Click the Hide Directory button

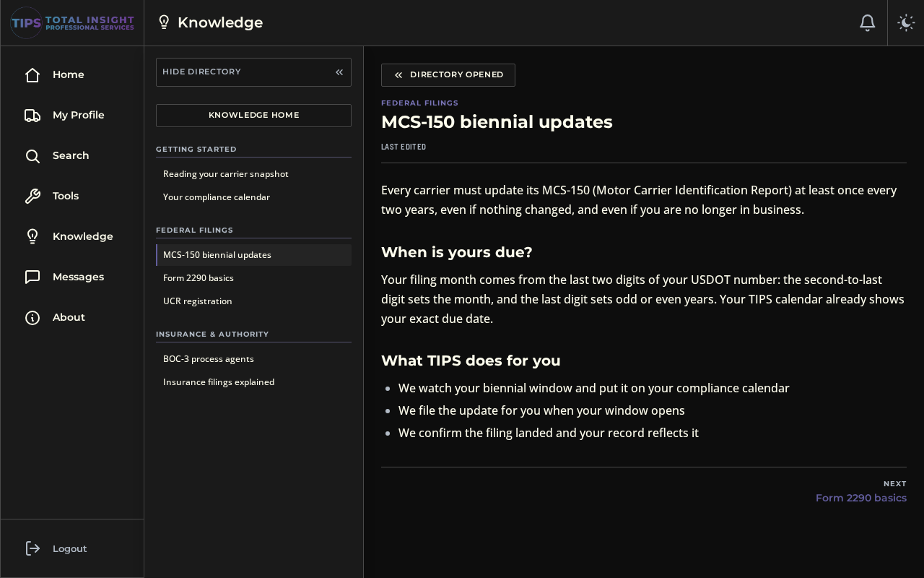pos(253,72)
